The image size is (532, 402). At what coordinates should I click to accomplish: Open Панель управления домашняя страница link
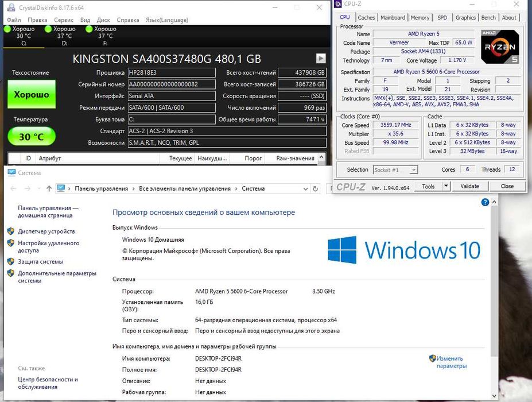[x=48, y=211]
